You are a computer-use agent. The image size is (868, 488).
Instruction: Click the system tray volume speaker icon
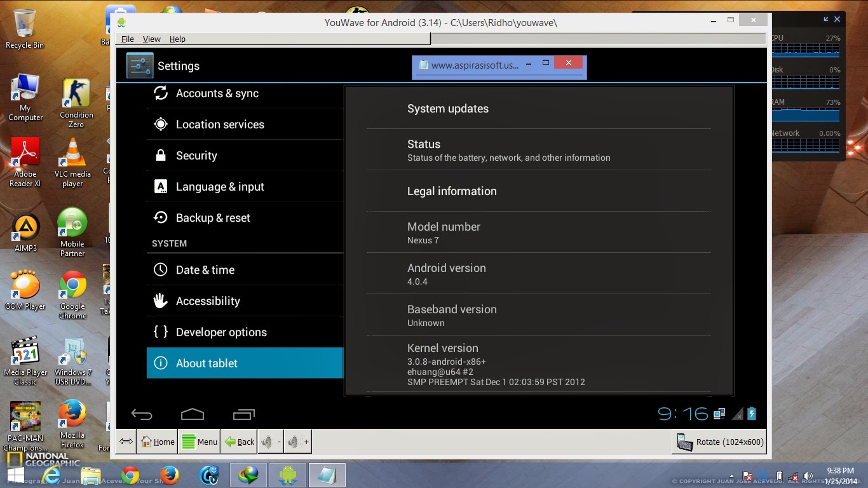808,476
